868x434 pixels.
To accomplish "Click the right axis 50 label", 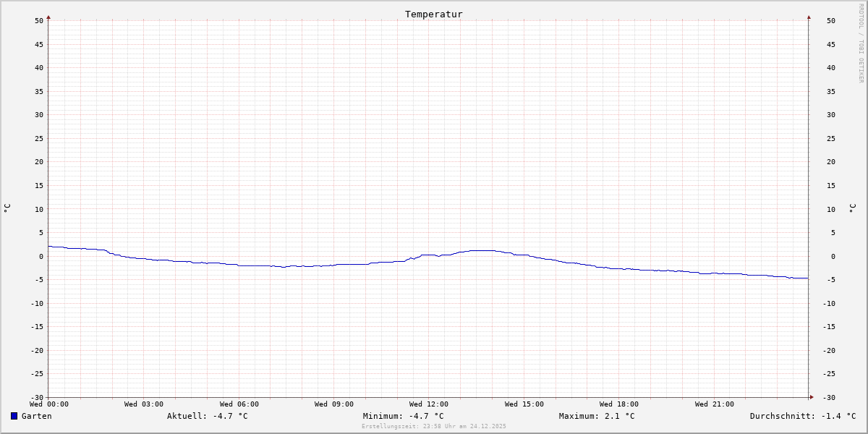I will tap(830, 20).
